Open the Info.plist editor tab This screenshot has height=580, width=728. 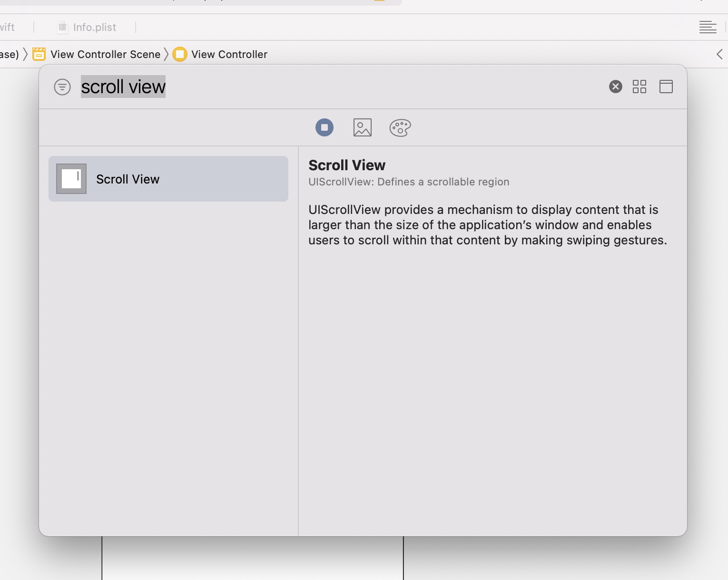[x=94, y=28]
